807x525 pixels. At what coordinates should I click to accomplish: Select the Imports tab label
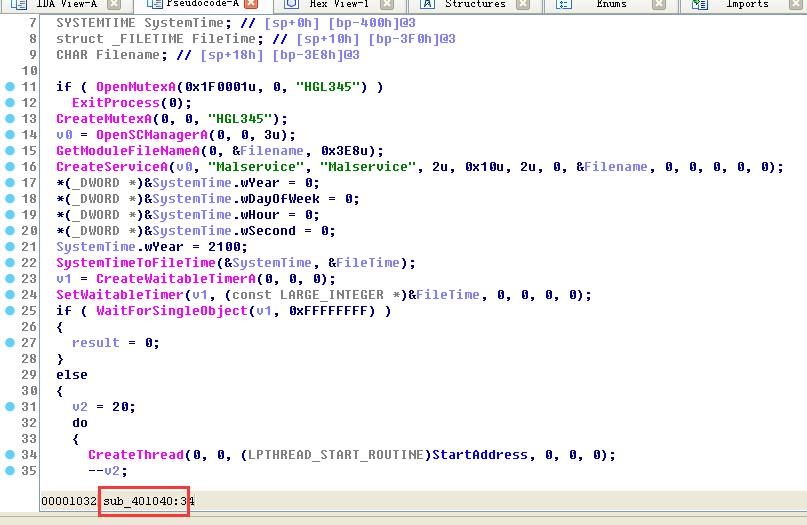tap(747, 5)
